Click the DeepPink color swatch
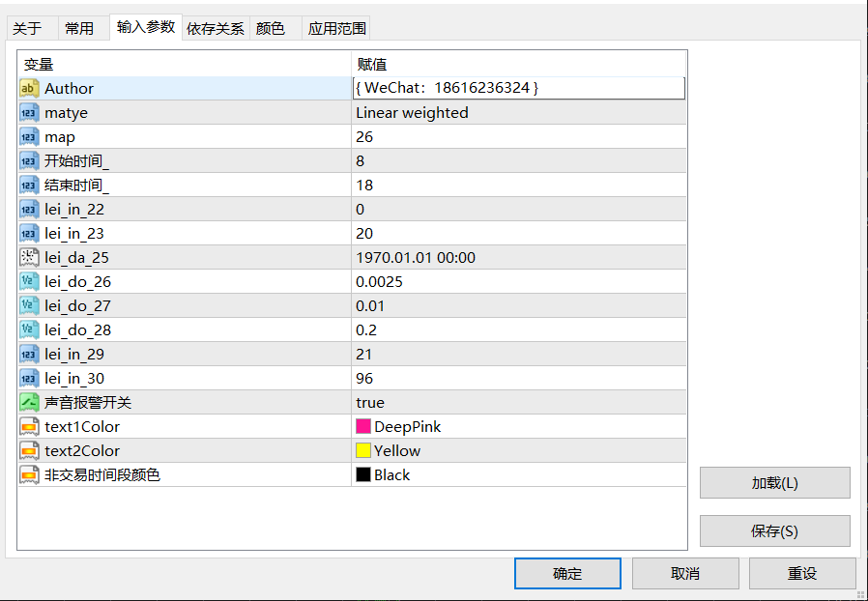This screenshot has width=868, height=601. pos(363,426)
